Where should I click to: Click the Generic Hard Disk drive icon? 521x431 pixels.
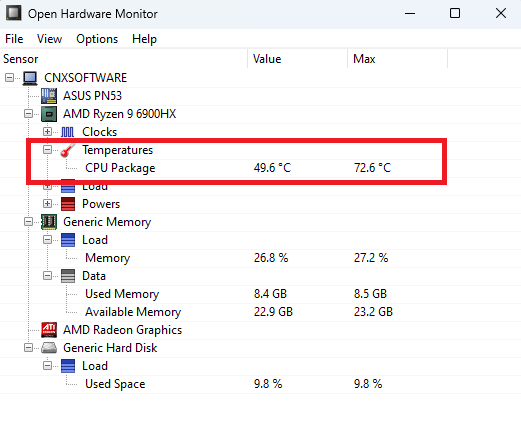click(x=49, y=348)
